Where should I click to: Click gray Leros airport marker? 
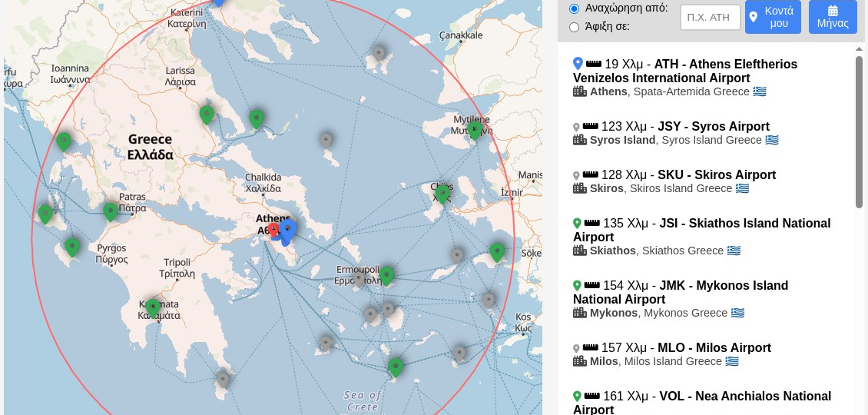coord(488,300)
